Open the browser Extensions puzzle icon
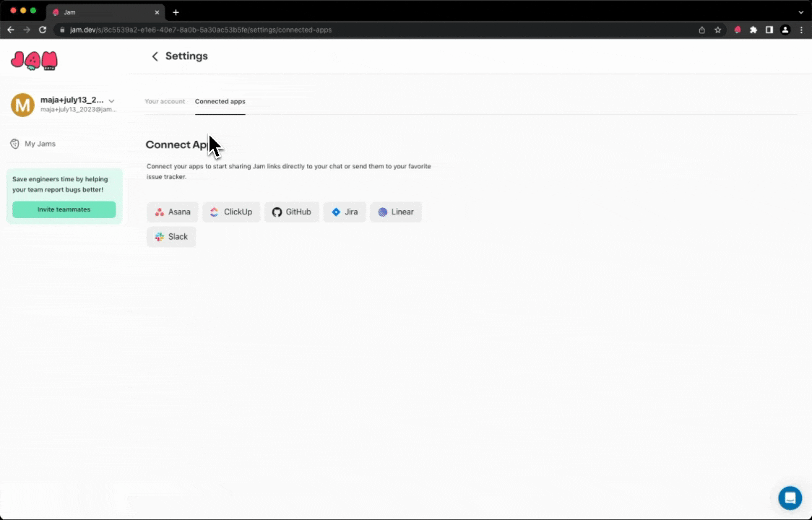 [753, 30]
